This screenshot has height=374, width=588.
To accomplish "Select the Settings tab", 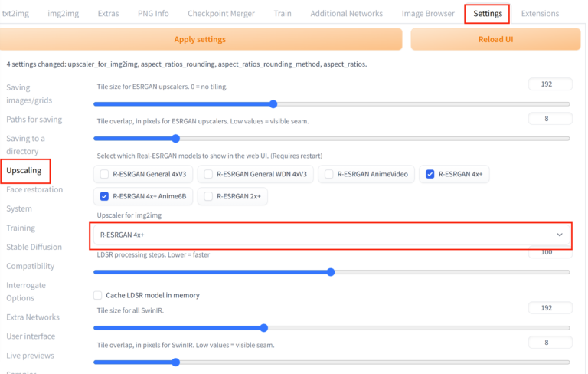I will click(x=487, y=14).
